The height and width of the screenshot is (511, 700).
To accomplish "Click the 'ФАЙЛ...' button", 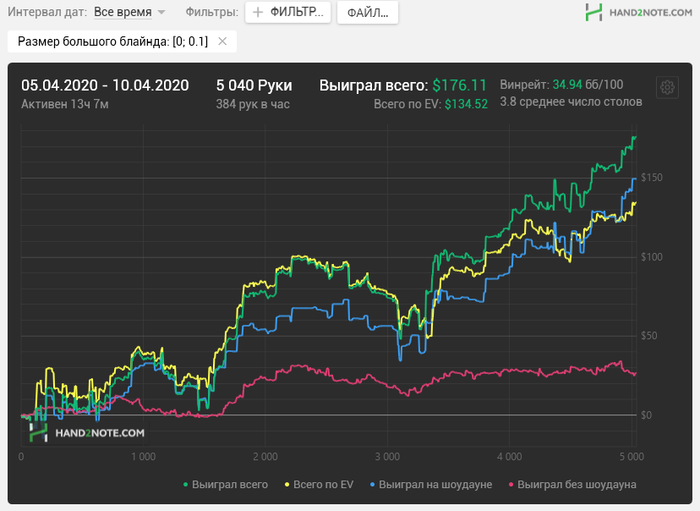I will coord(367,13).
